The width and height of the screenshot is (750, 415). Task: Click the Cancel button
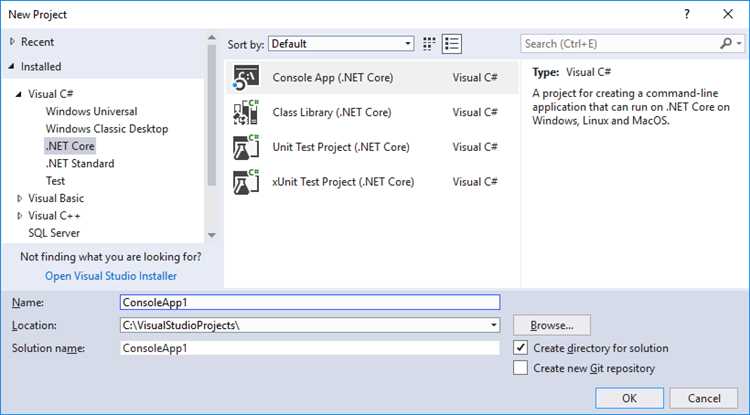pos(704,398)
